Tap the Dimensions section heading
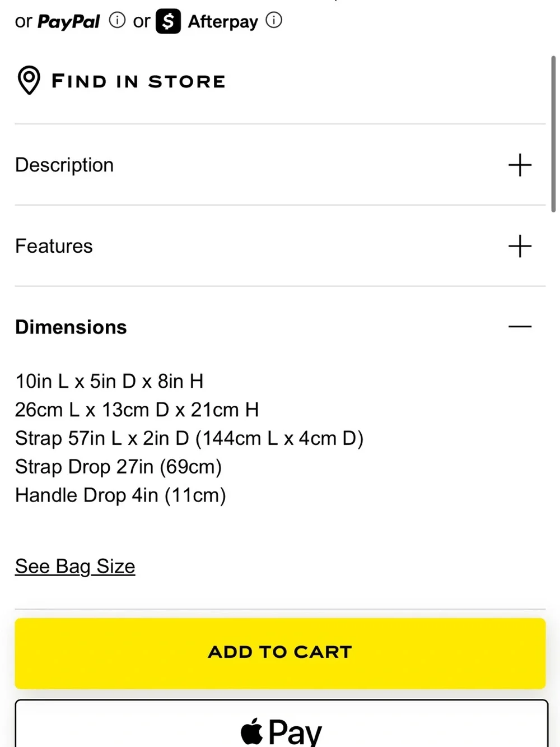The width and height of the screenshot is (560, 747). 71,327
